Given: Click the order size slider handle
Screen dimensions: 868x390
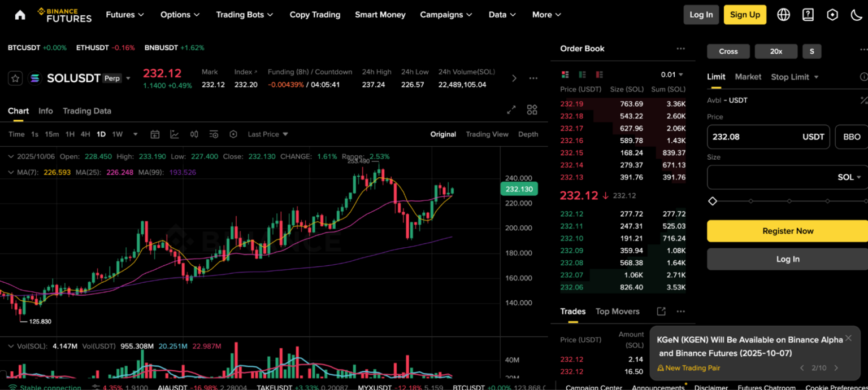Looking at the screenshot, I should (x=713, y=201).
